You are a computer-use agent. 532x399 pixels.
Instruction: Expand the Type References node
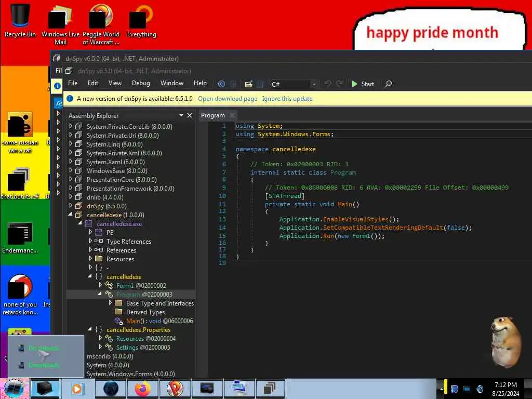pyautogui.click(x=90, y=241)
